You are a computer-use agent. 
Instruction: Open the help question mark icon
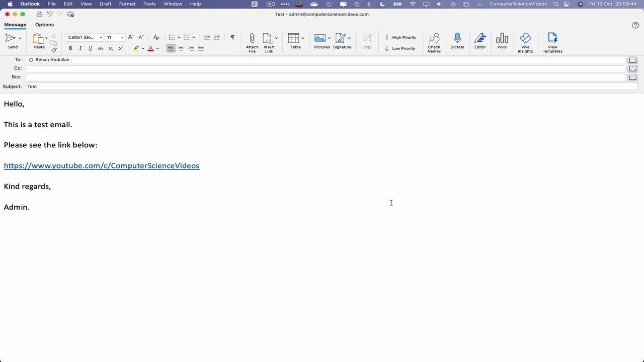635,25
